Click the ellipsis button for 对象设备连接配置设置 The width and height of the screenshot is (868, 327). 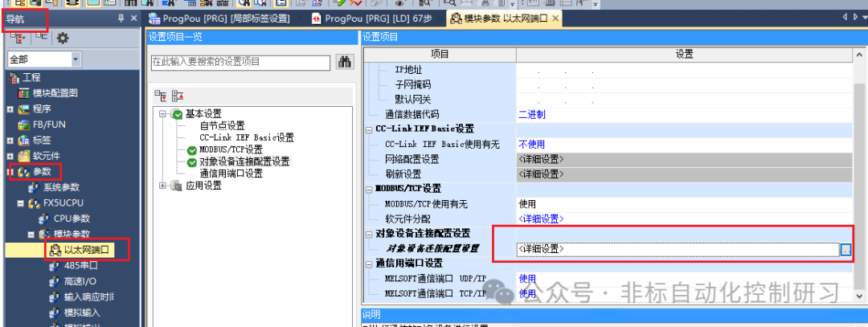[x=845, y=250]
